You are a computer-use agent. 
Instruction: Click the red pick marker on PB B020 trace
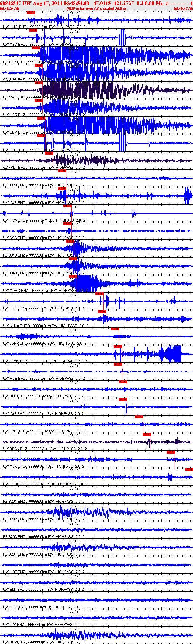(x=62, y=171)
